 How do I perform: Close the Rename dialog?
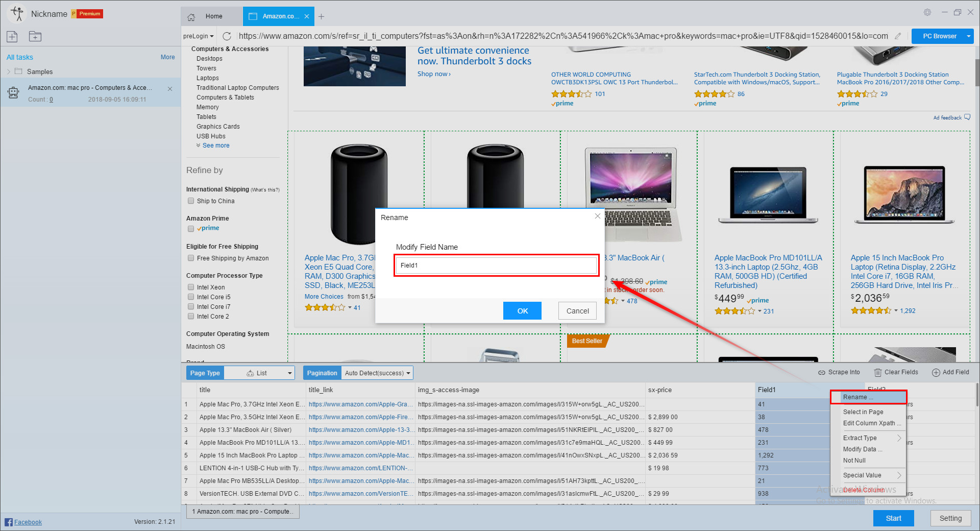[597, 216]
